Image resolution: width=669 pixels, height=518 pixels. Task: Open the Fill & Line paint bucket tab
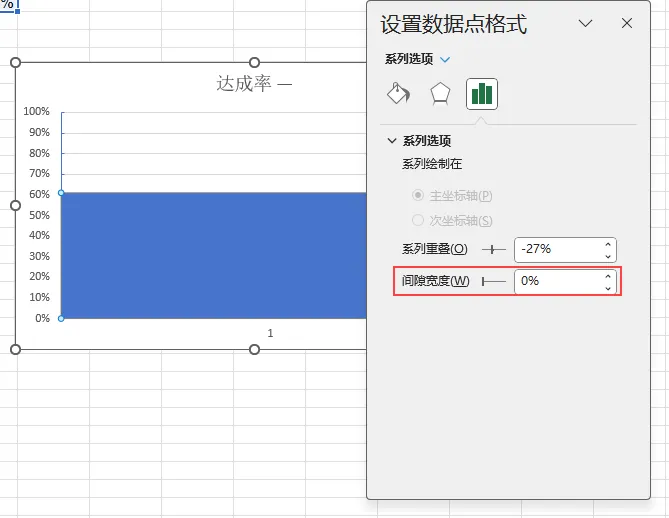coord(398,93)
